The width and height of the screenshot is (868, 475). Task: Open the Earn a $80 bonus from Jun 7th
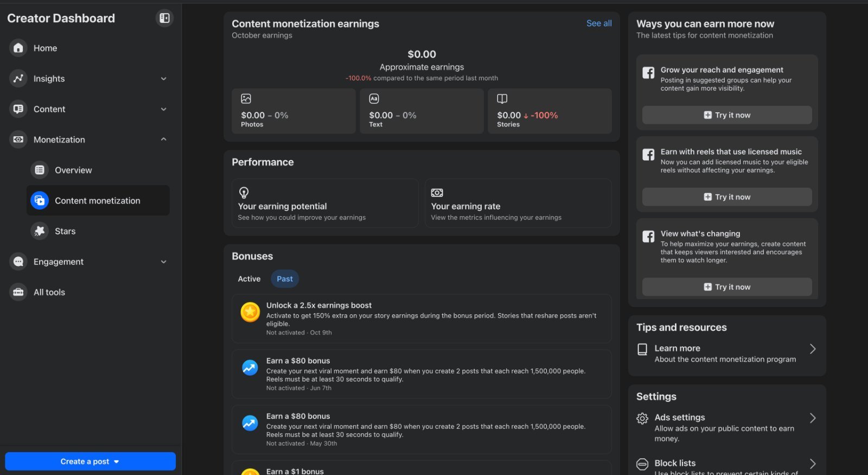point(422,374)
